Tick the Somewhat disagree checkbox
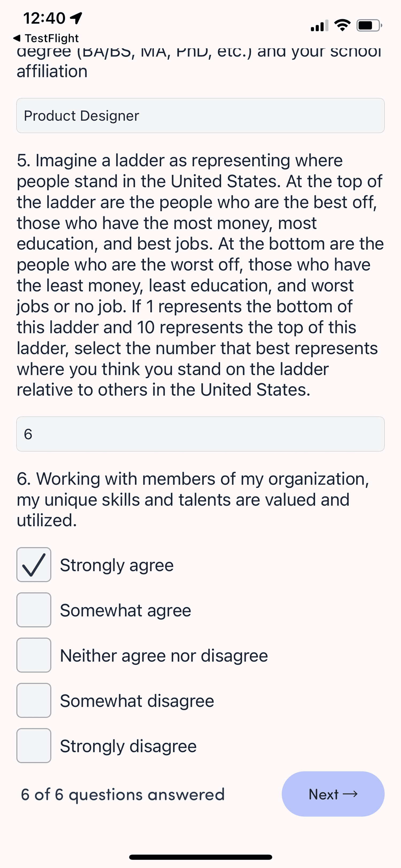Image resolution: width=401 pixels, height=868 pixels. click(34, 700)
